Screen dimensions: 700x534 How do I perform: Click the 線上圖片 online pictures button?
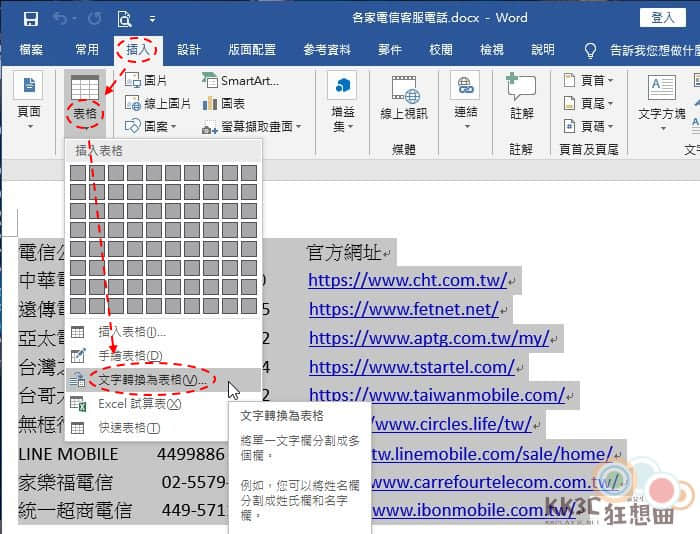click(x=158, y=104)
